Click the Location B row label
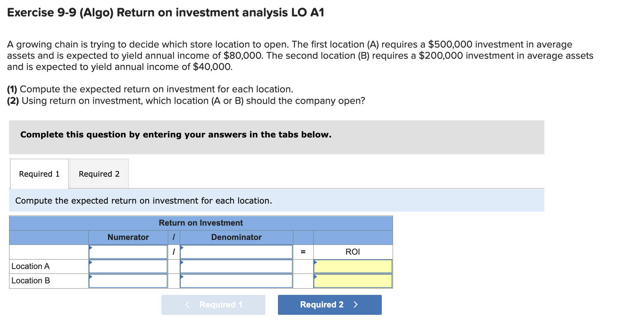Viewport: 644px width, 333px height. pos(30,280)
